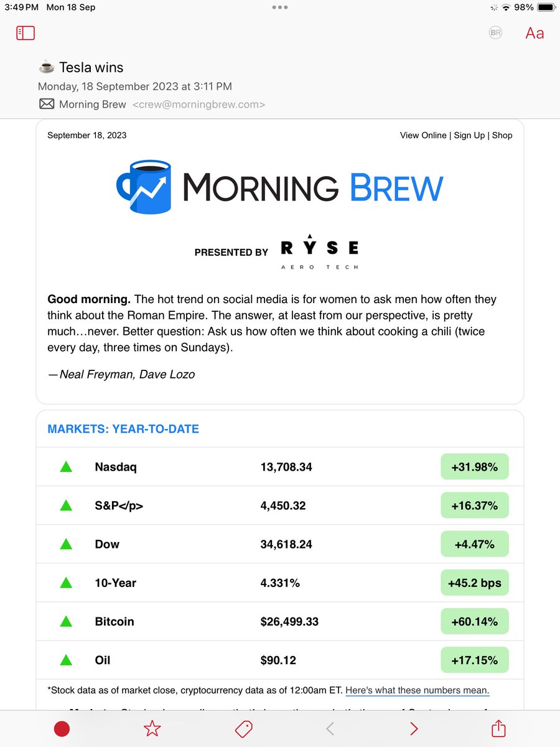This screenshot has width=560, height=747.
Task: Tap the green up arrow beside 10-Year
Action: 66,582
